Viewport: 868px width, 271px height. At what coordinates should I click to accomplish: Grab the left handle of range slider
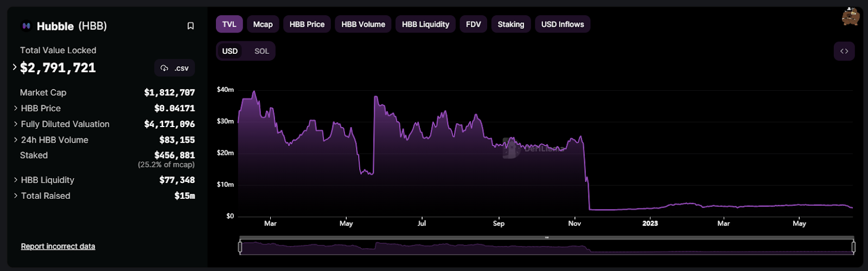240,247
